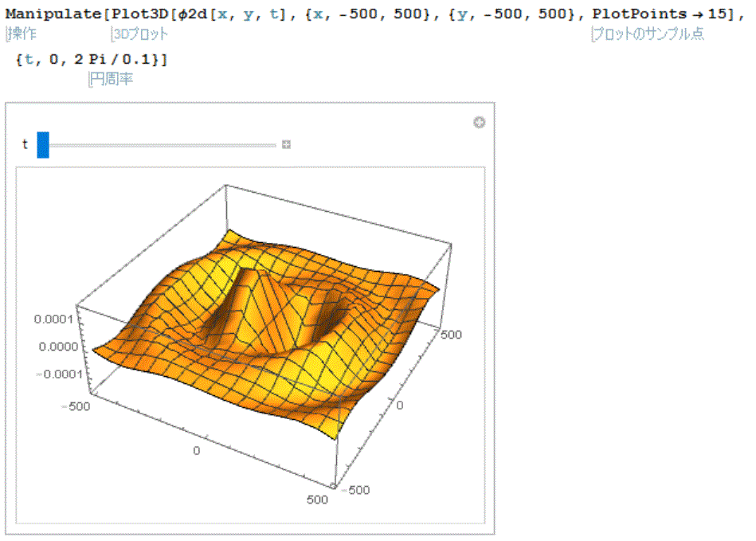
Task: Click the '操作' annotation under Manipulate
Action: pos(22,33)
